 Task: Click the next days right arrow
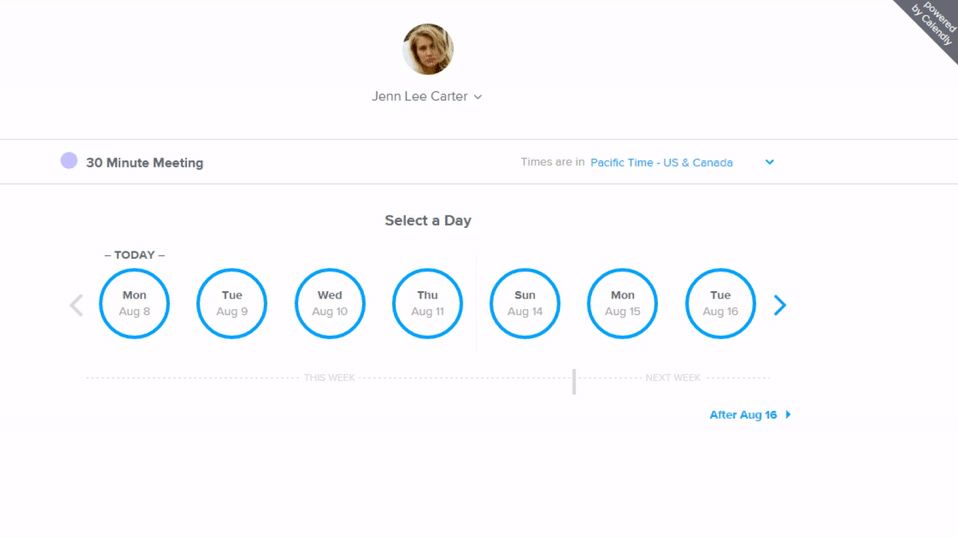click(x=780, y=305)
